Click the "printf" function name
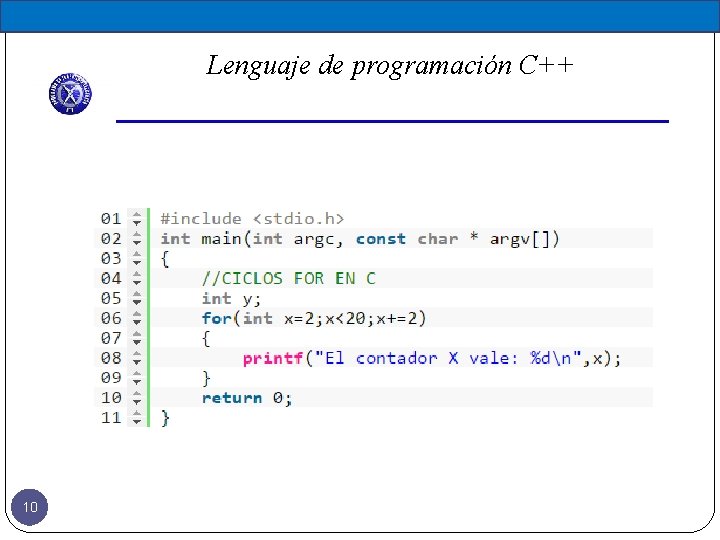The height and width of the screenshot is (540, 720). coord(273,358)
